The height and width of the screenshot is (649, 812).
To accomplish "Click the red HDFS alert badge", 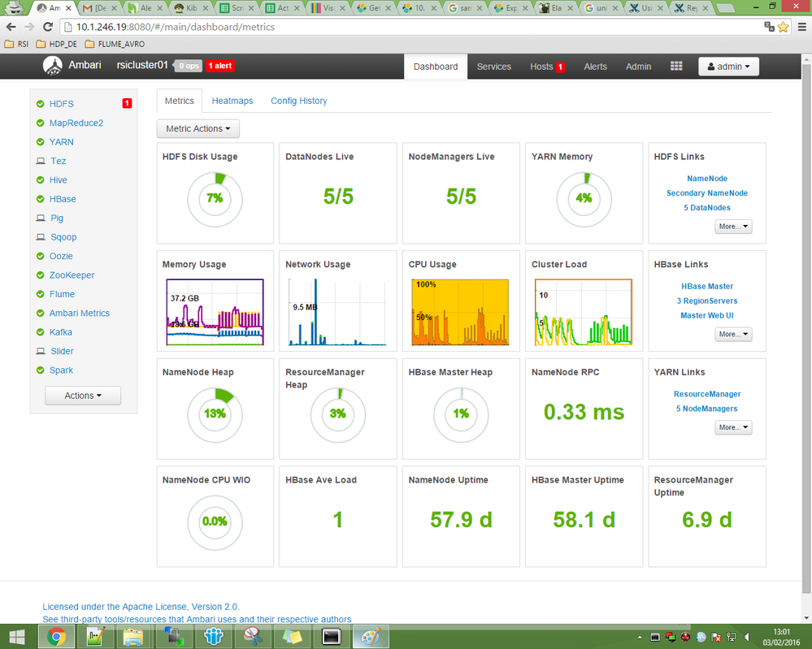I will tap(127, 104).
